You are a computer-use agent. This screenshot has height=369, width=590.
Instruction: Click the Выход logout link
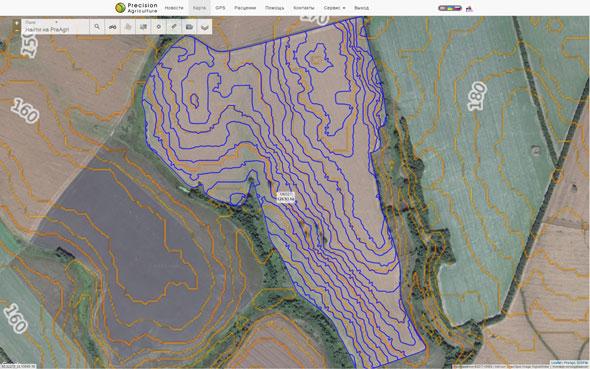[x=361, y=8]
